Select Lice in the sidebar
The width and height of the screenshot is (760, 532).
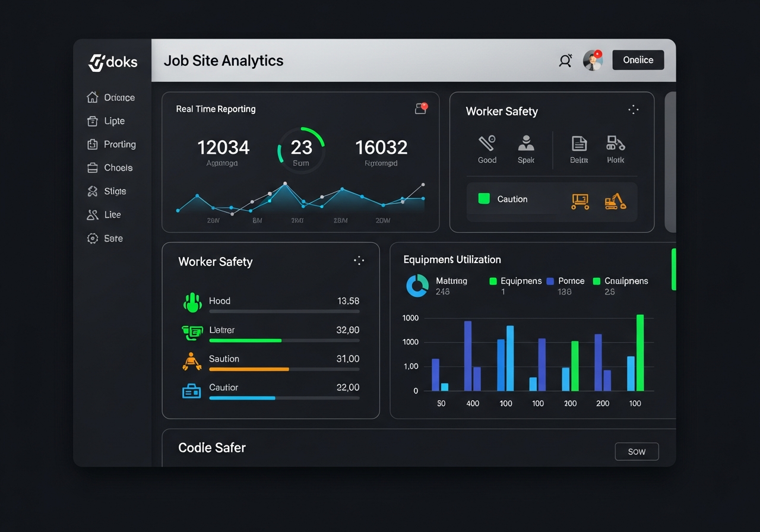coord(104,215)
